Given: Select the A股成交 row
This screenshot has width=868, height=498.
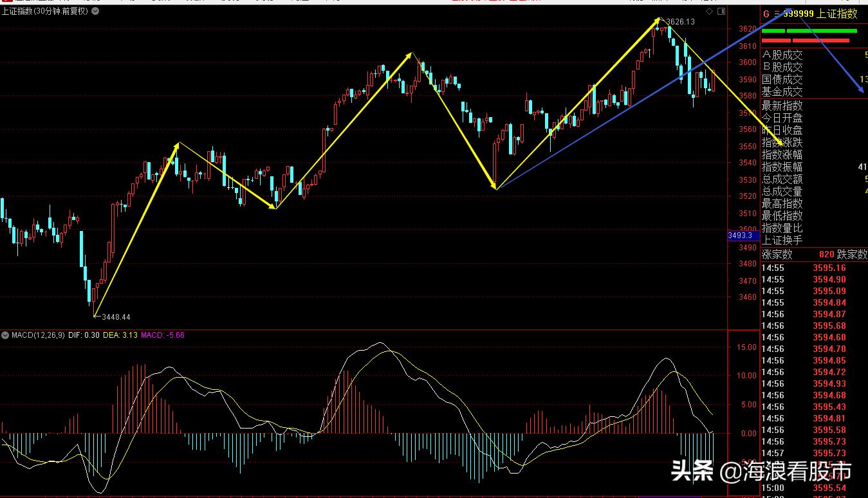Looking at the screenshot, I should (x=815, y=55).
